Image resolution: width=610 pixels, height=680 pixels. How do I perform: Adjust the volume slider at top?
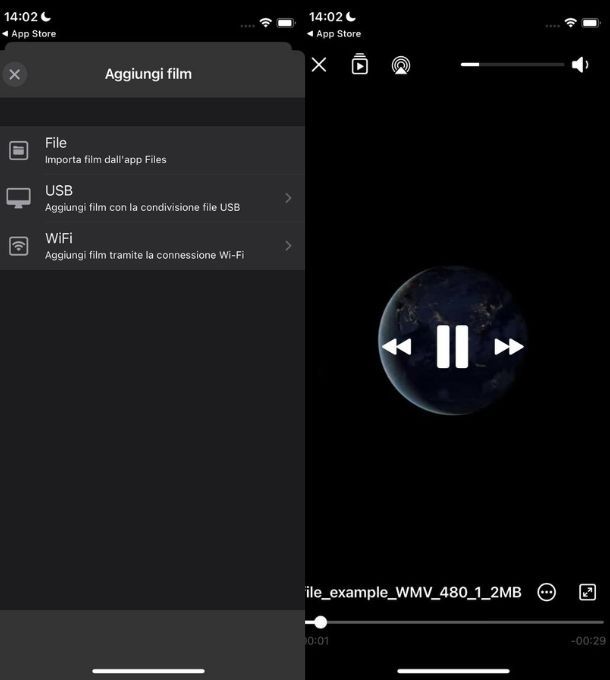tap(512, 65)
